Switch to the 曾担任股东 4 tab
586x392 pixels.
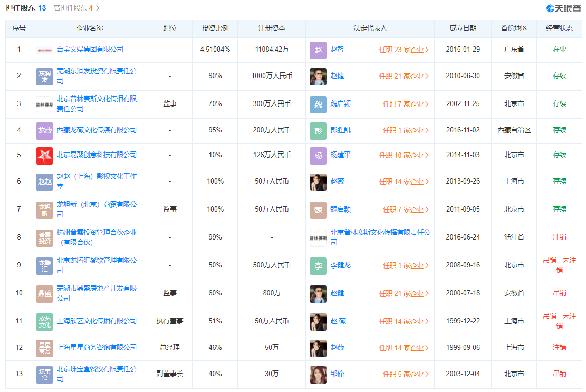(x=73, y=8)
